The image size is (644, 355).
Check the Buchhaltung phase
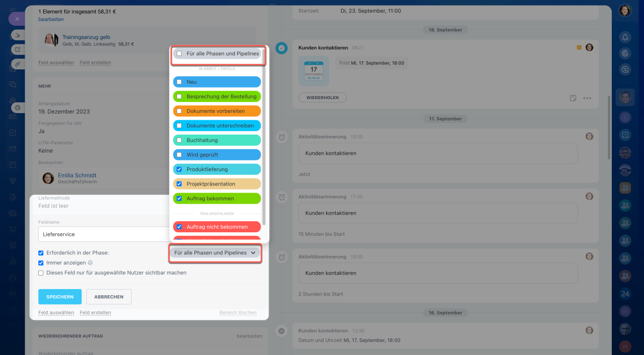tap(179, 140)
